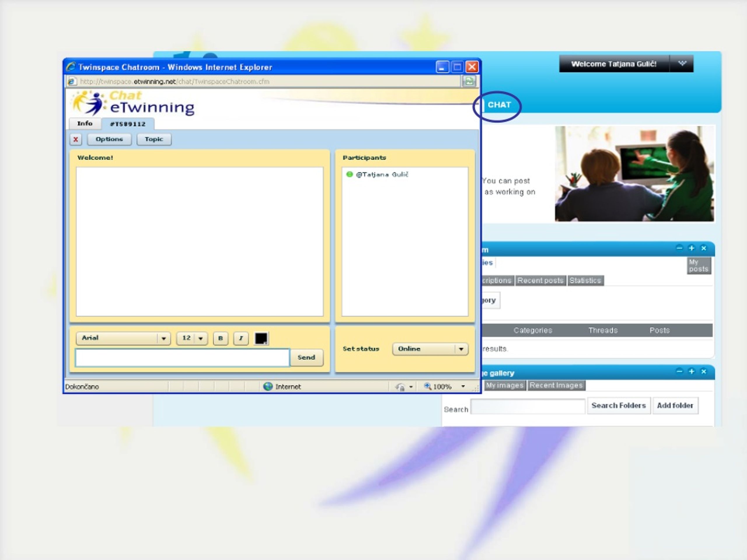
Task: Click the Search Folders button
Action: pos(619,406)
